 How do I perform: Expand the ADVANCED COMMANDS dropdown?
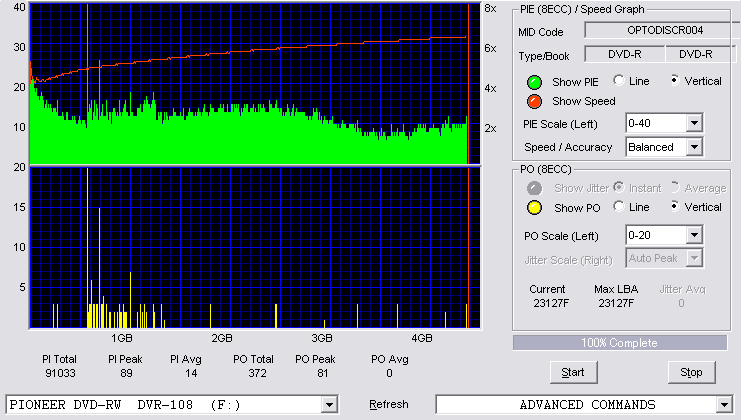724,405
